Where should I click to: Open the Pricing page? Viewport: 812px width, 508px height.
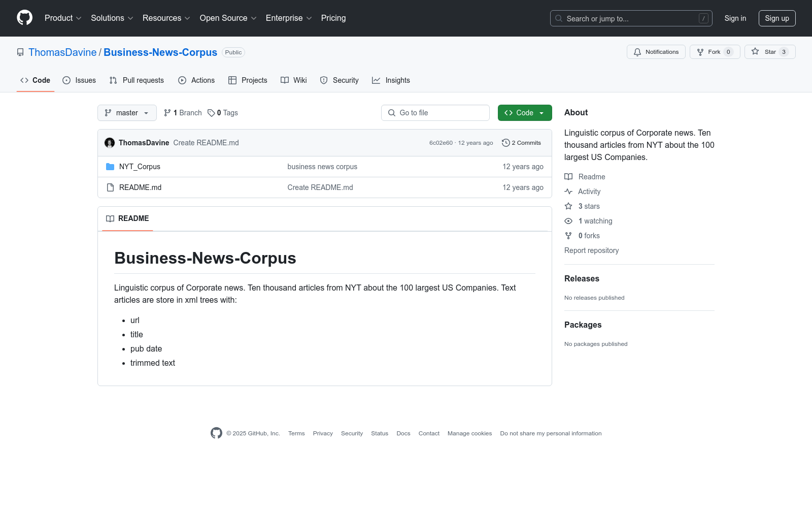tap(333, 18)
